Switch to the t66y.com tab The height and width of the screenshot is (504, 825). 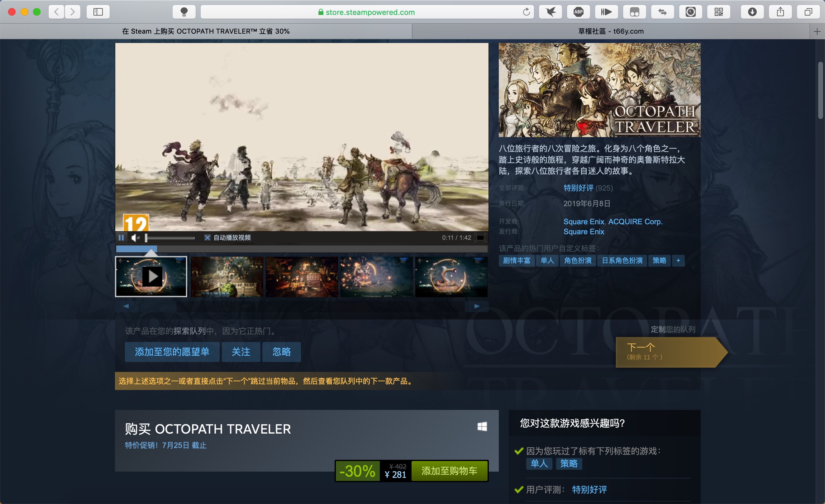click(611, 31)
